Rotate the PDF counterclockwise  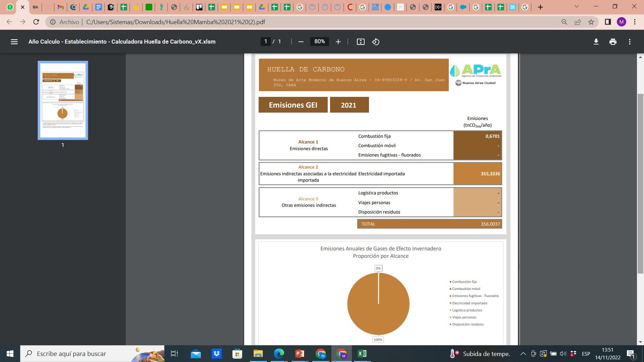click(376, 42)
